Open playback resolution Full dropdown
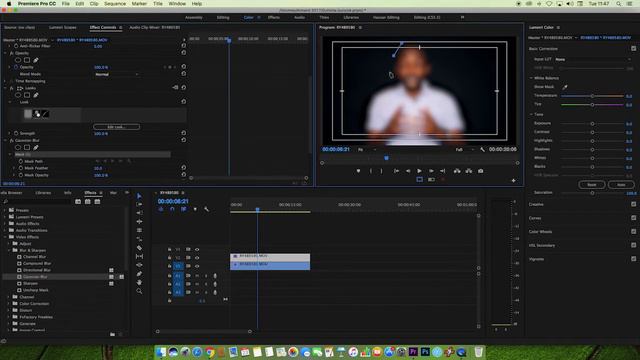640x360 pixels. tap(464, 149)
